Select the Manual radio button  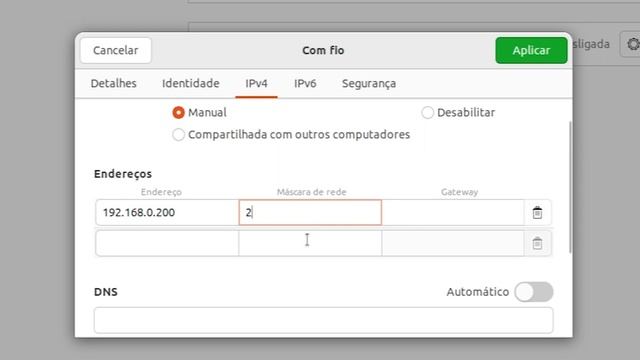(x=178, y=112)
